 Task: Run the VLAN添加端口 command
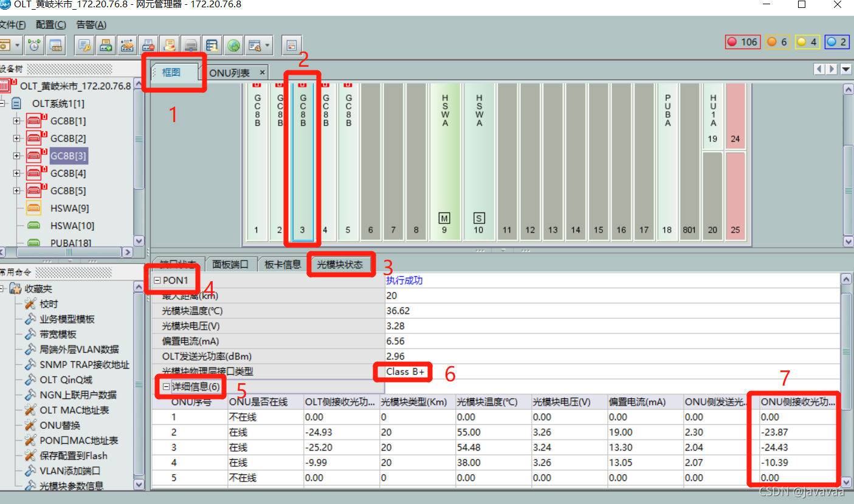coord(70,471)
